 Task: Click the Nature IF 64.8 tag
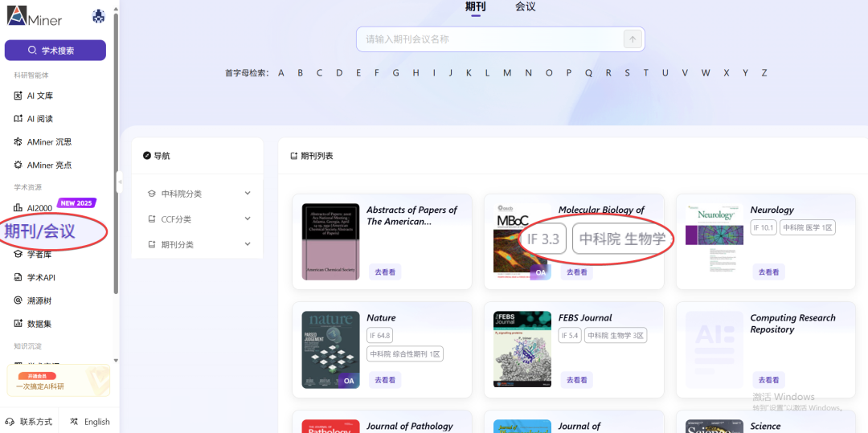[x=379, y=335]
